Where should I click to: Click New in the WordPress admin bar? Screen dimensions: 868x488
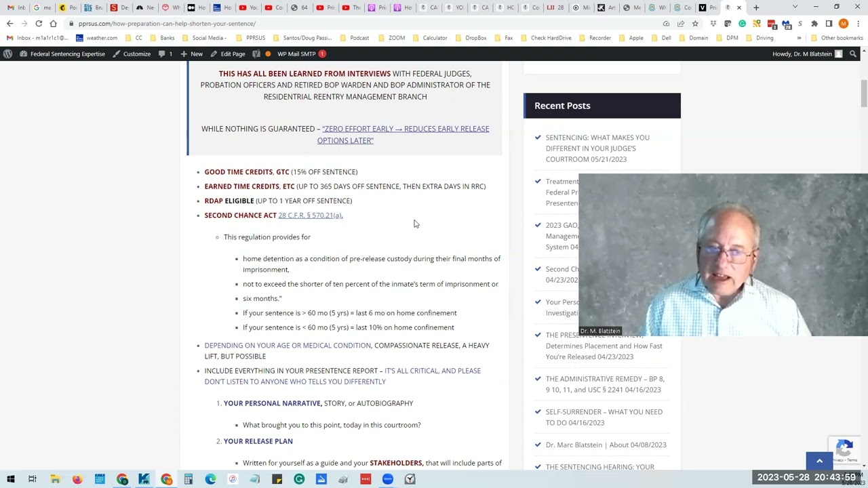click(x=191, y=54)
